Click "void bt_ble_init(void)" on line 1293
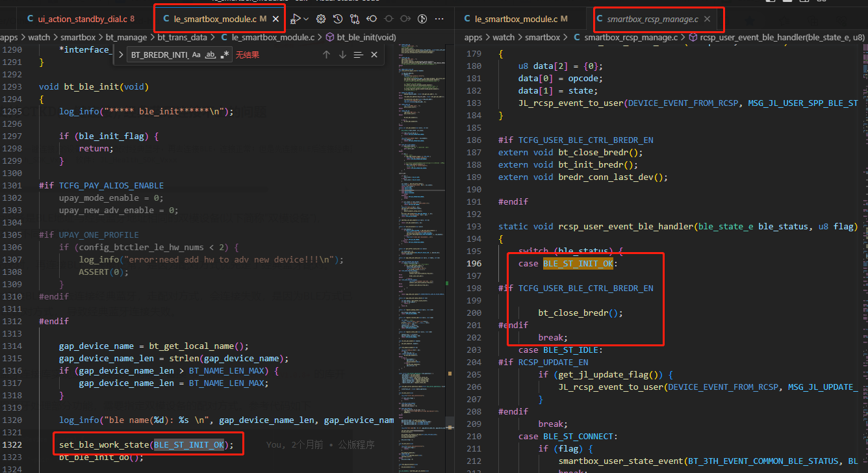The image size is (868, 473). tap(95, 86)
